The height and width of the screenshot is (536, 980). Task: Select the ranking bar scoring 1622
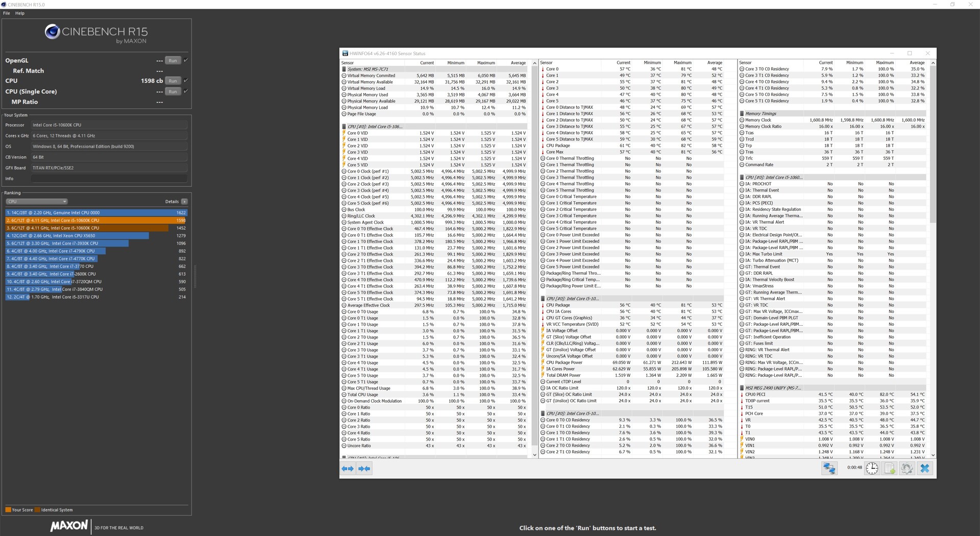(x=96, y=213)
